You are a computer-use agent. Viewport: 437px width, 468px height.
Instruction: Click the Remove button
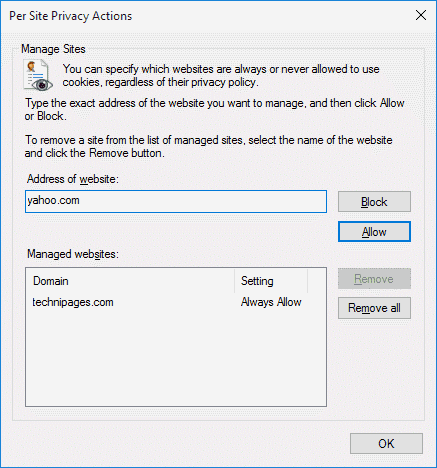374,279
